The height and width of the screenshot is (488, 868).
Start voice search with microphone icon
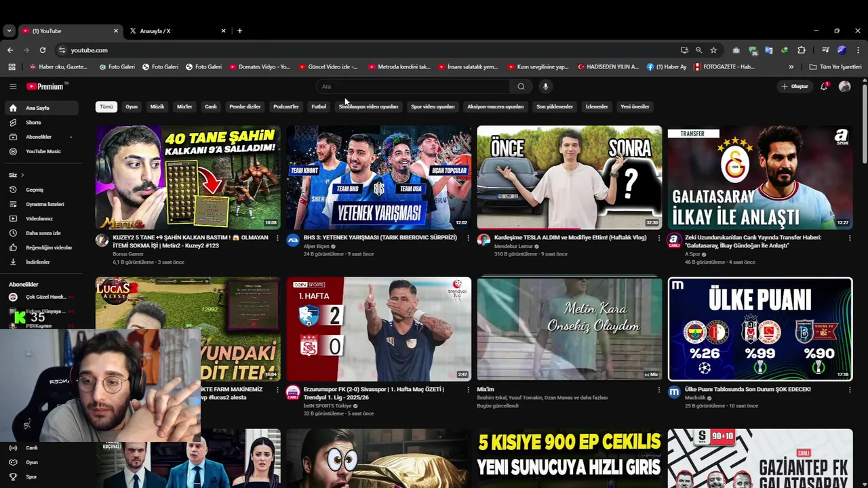[x=545, y=86]
